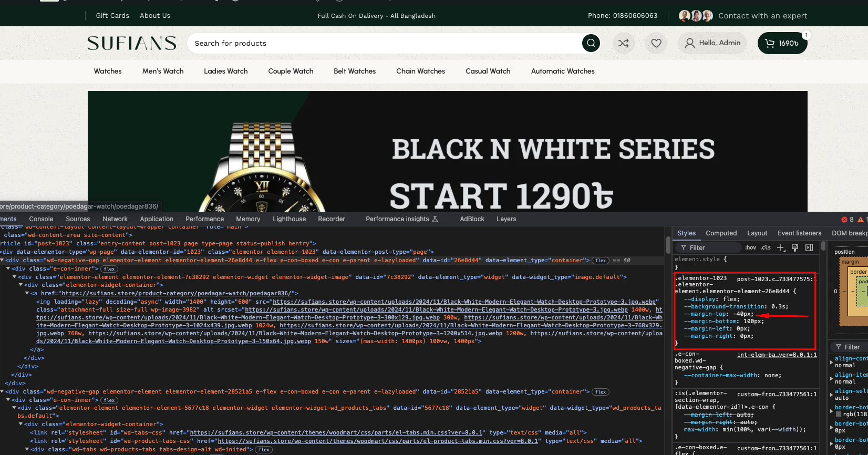Image resolution: width=868 pixels, height=455 pixels.
Task: Click flex badge on element 28521a5 container
Action: (x=601, y=392)
